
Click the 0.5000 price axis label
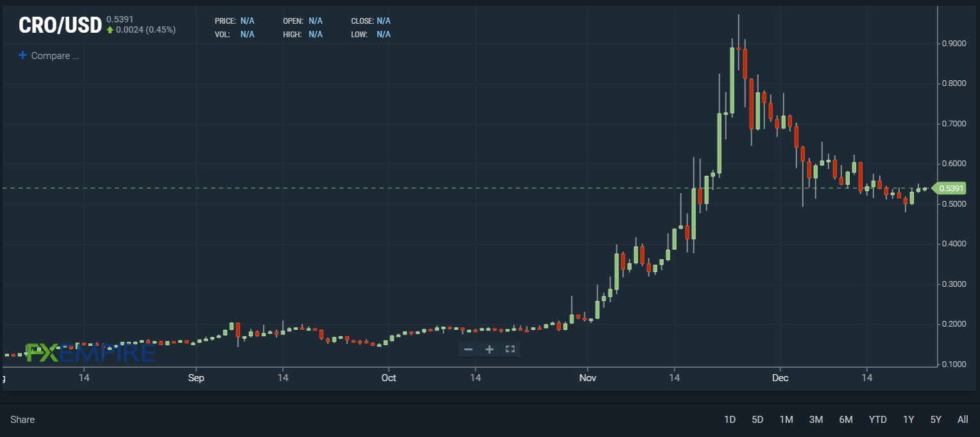[953, 204]
